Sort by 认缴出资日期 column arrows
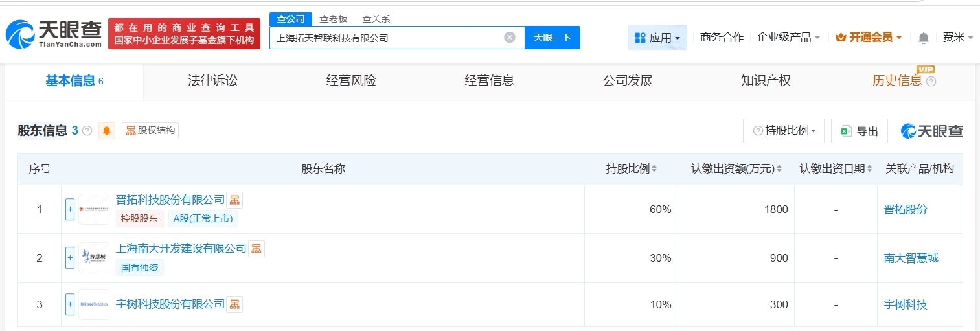Viewport: 980px width, 331px height. [x=871, y=169]
